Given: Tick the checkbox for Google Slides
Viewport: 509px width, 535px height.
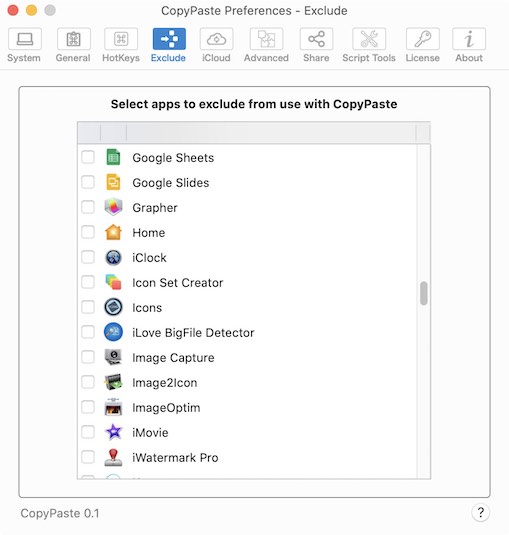Looking at the screenshot, I should tap(88, 182).
